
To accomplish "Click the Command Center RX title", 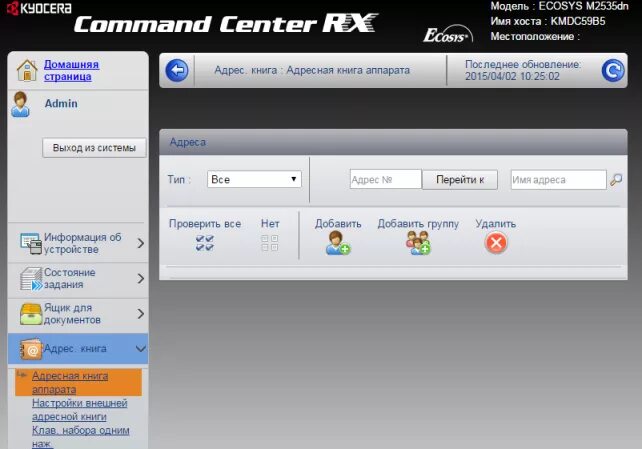I will pos(226,24).
